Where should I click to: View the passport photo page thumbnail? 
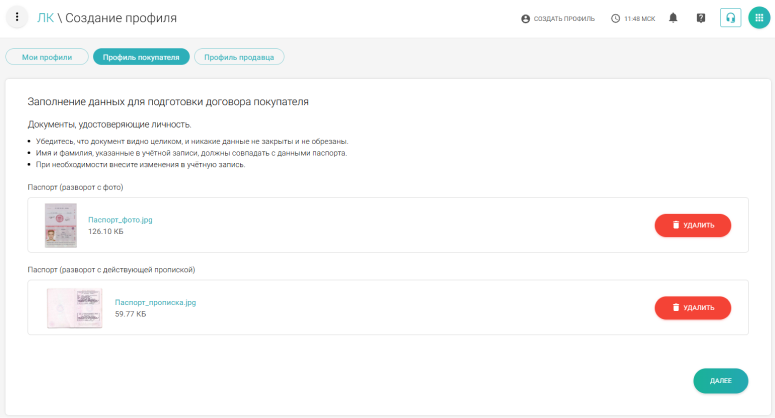coord(61,225)
